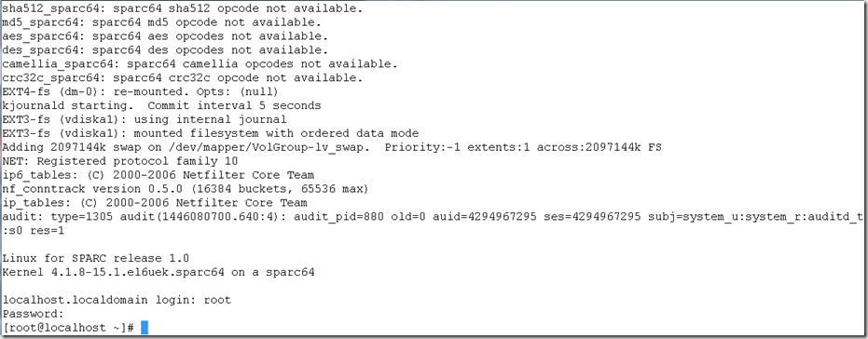Click the blue terminal cursor block
The width and height of the screenshot is (868, 339).
[x=145, y=328]
